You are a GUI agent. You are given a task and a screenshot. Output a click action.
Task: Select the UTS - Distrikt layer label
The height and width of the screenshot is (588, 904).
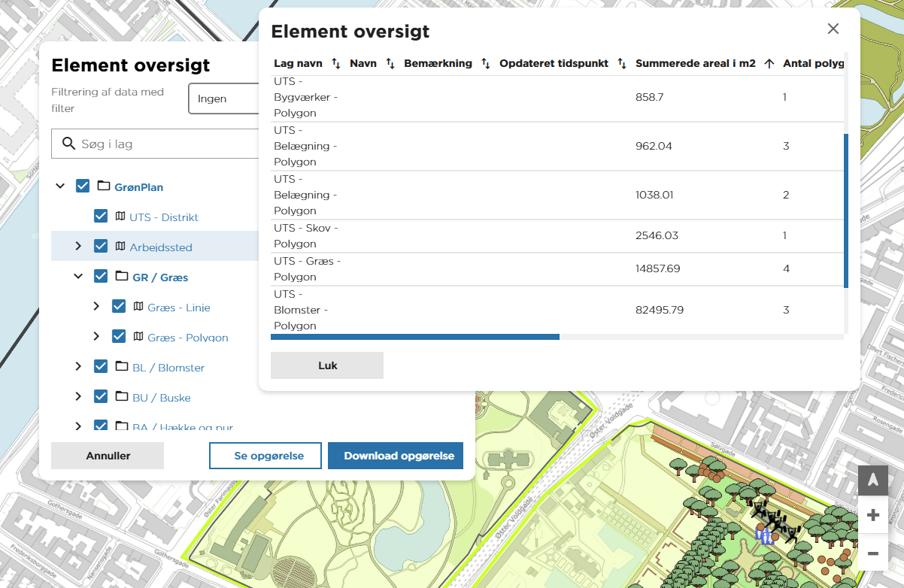(x=164, y=217)
